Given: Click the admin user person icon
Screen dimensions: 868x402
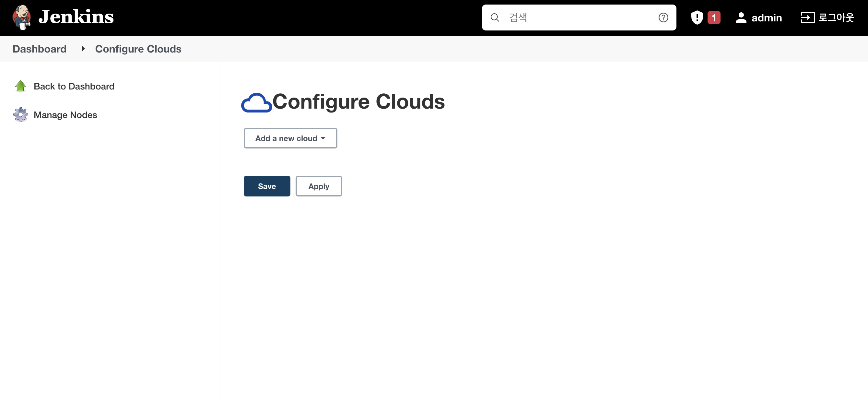Looking at the screenshot, I should coord(741,18).
